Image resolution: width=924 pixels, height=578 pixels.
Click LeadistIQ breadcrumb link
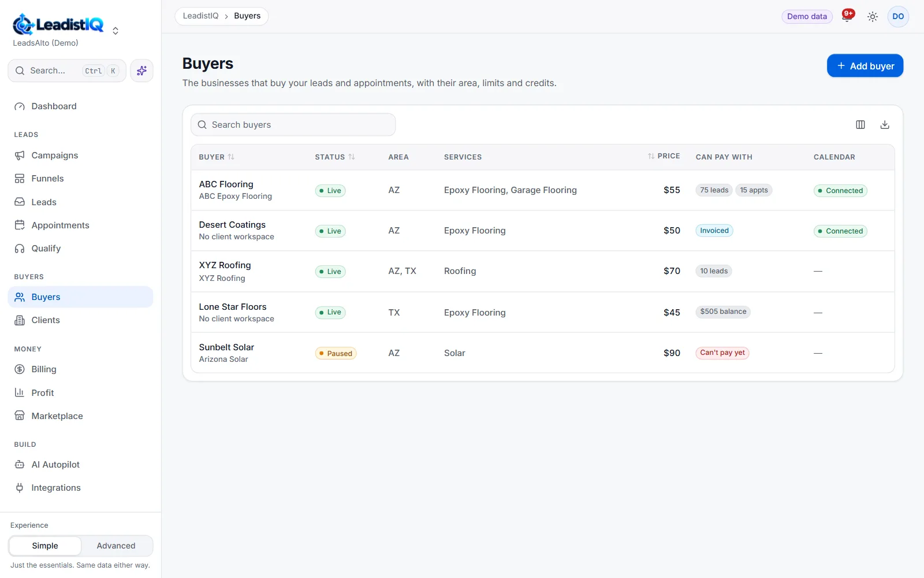point(200,16)
